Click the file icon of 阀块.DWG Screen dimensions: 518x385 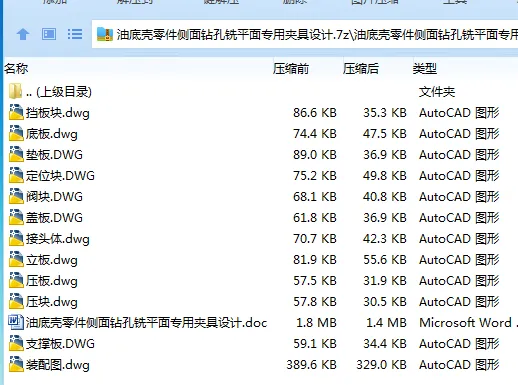[16, 196]
